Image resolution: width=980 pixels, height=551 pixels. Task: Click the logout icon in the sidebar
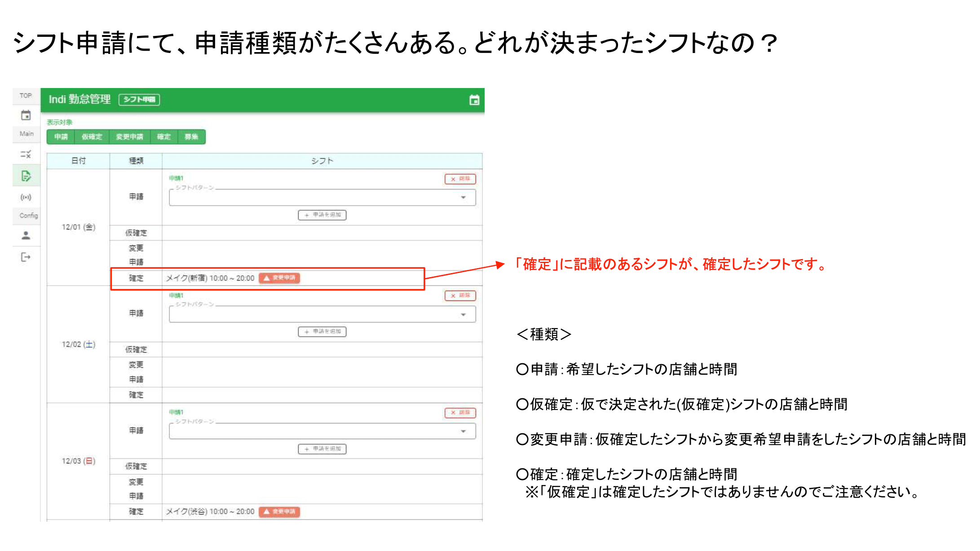[x=26, y=257]
